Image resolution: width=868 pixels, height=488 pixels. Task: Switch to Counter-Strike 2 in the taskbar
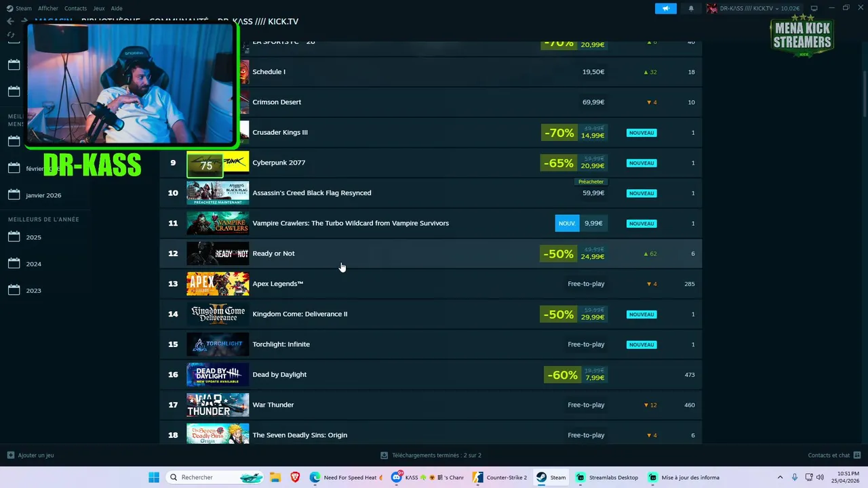tap(500, 477)
